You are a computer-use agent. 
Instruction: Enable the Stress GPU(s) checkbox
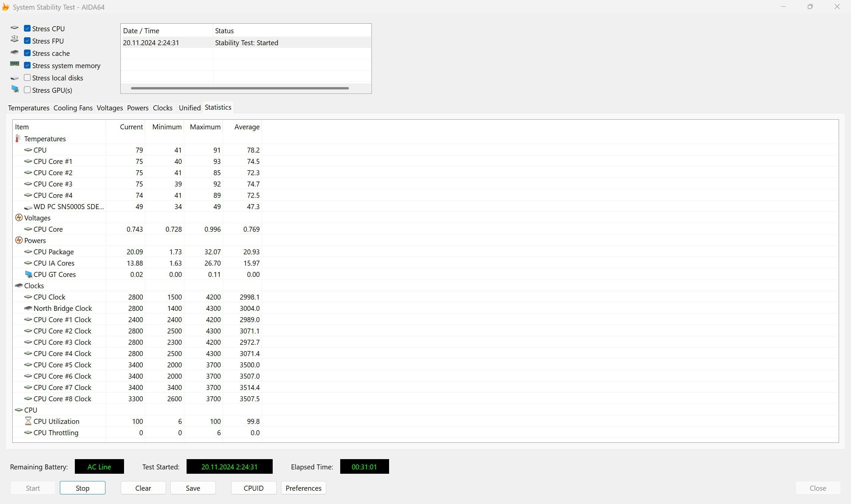tap(27, 90)
